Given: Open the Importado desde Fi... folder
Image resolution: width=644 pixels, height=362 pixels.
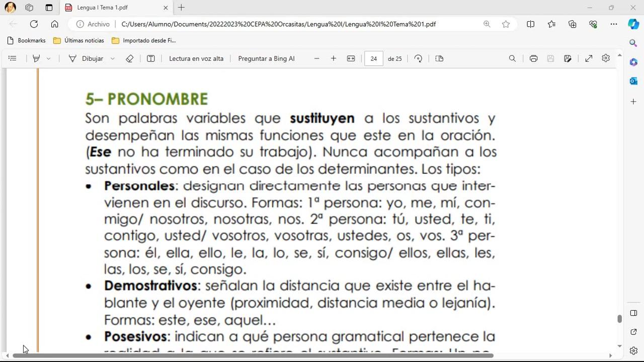Looking at the screenshot, I should pyautogui.click(x=144, y=40).
